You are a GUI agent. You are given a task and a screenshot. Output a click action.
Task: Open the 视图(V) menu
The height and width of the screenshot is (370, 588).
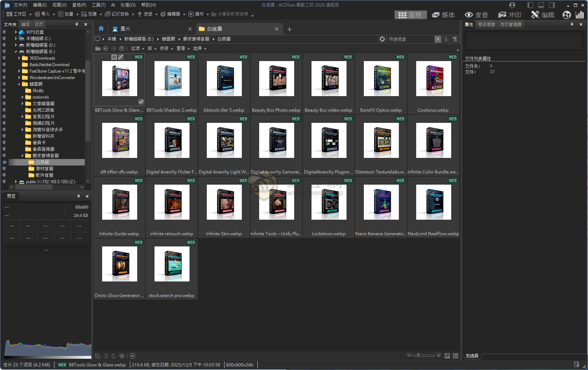click(60, 5)
